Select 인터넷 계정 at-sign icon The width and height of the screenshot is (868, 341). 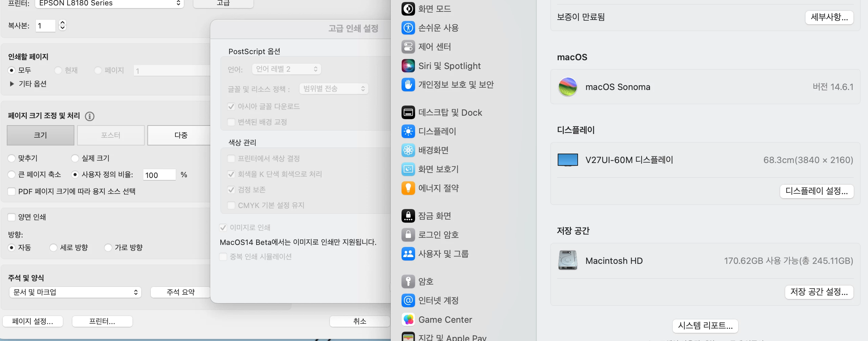click(408, 300)
